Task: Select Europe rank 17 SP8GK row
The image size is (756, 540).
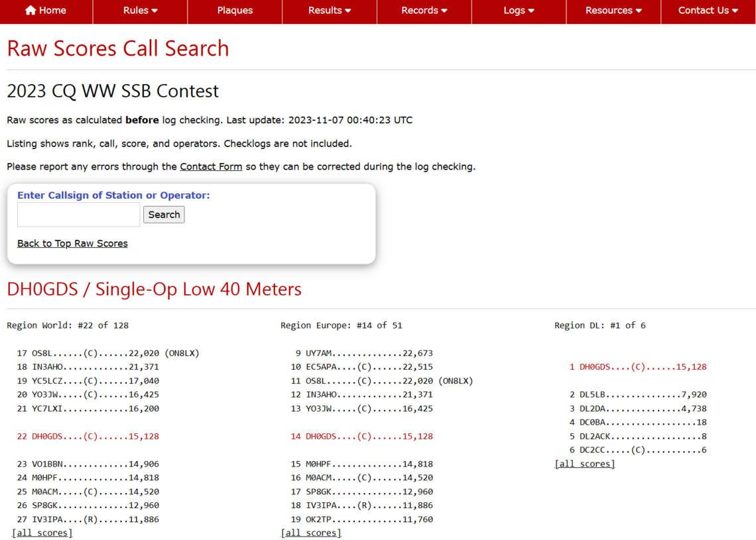Action: (x=361, y=492)
